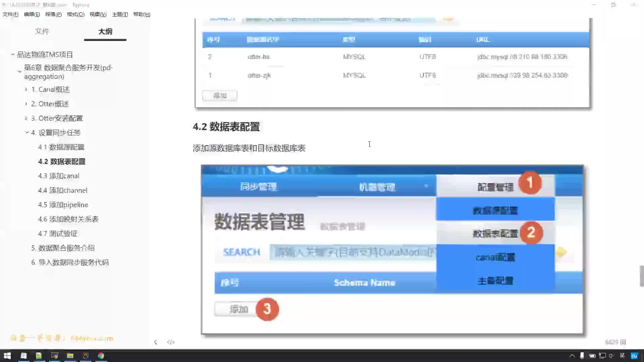Open the Windows Start menu
This screenshot has width=644, height=362.
(x=7, y=356)
